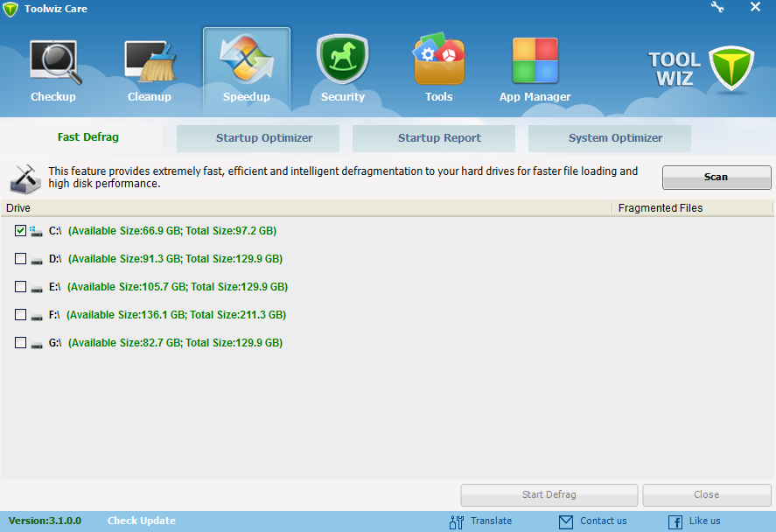This screenshot has height=532, width=776.
Task: Click the Start Defrag button
Action: 549,495
